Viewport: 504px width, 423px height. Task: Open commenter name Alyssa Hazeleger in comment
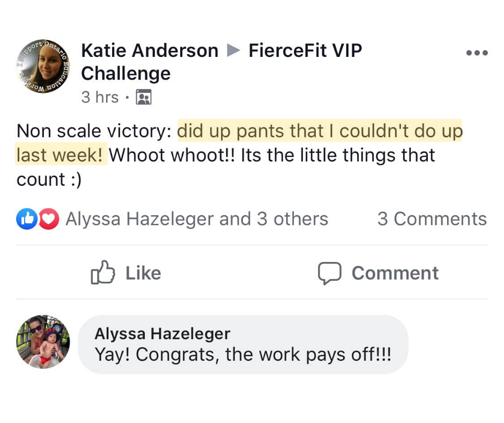[162, 333]
